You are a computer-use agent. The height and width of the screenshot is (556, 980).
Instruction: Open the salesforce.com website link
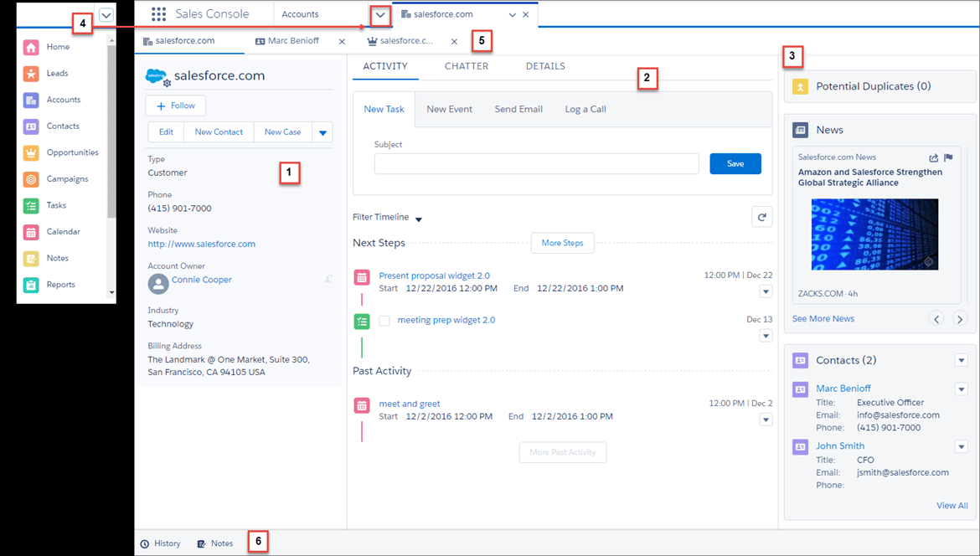[x=201, y=245]
